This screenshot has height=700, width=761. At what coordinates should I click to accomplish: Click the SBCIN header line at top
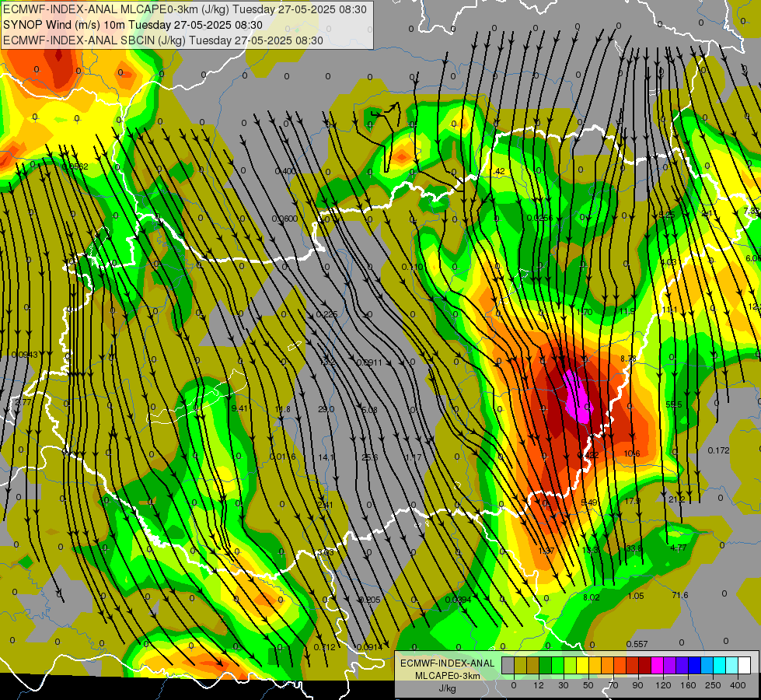pos(163,40)
